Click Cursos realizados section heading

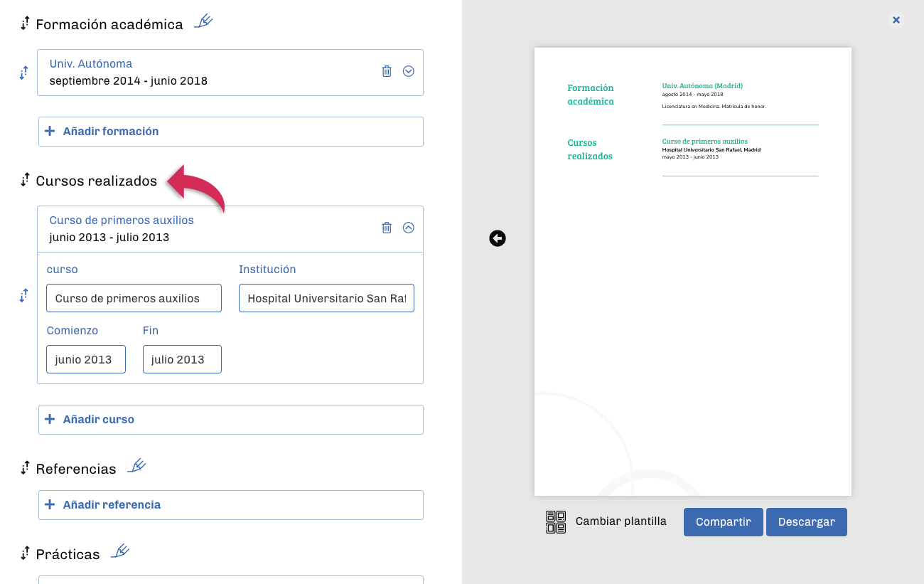[x=97, y=181]
